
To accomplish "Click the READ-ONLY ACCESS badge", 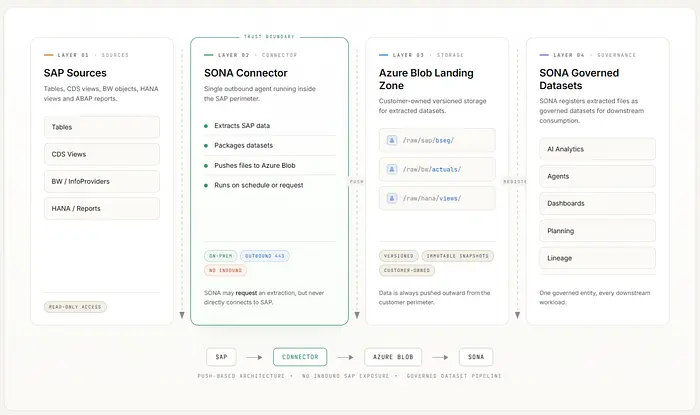I will 75,307.
